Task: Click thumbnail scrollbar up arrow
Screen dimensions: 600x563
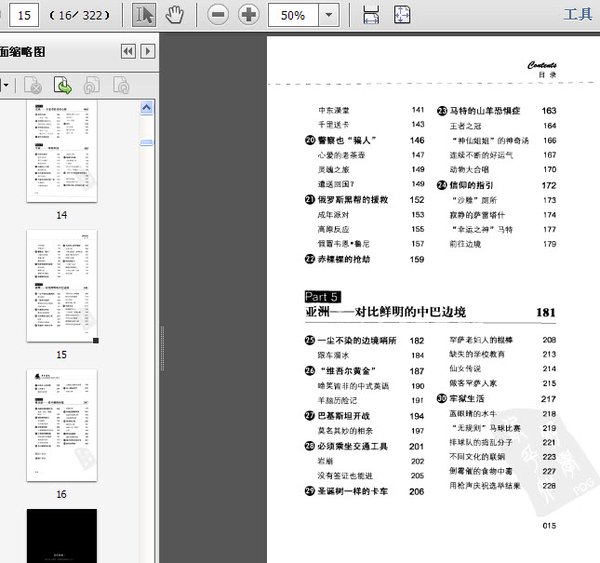Action: click(147, 106)
